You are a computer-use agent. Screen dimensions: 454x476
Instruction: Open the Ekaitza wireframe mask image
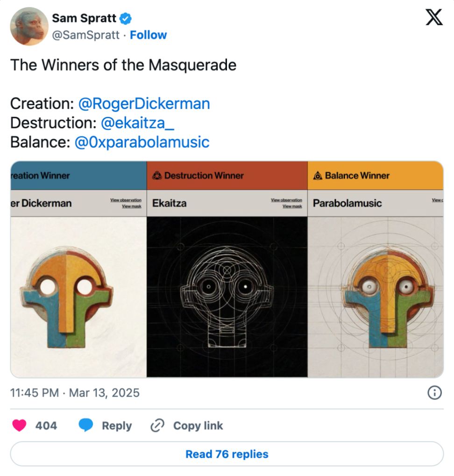227,297
